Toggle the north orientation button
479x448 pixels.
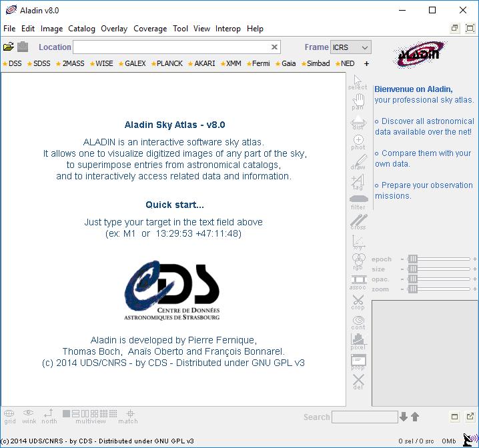coord(49,417)
